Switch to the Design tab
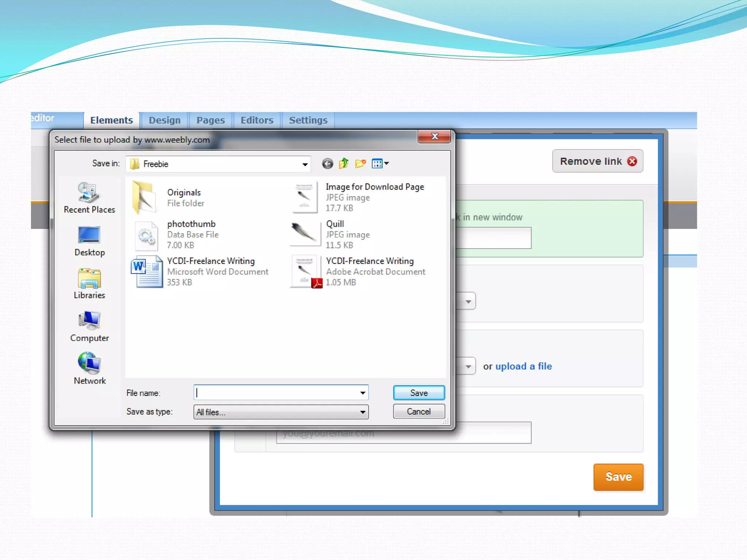 pyautogui.click(x=165, y=120)
